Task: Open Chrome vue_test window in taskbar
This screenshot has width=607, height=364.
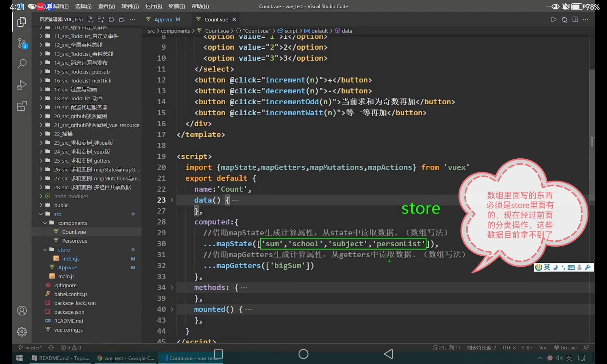Action: point(126,358)
